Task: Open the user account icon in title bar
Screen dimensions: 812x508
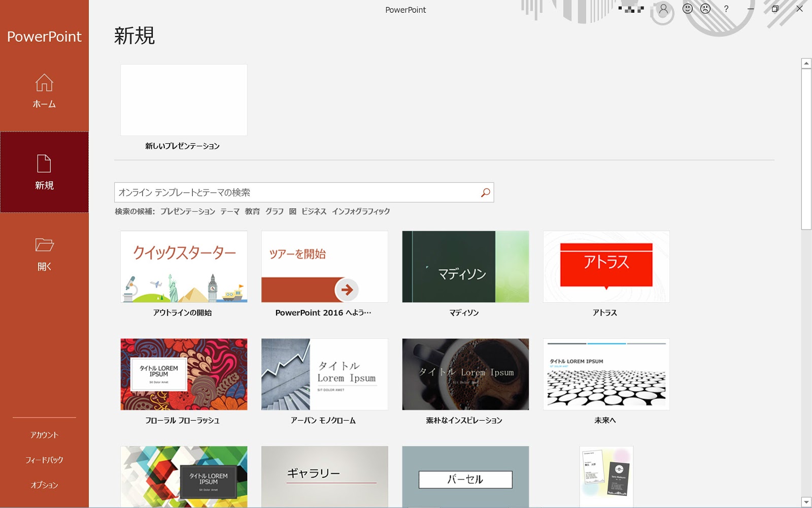Action: click(x=663, y=9)
